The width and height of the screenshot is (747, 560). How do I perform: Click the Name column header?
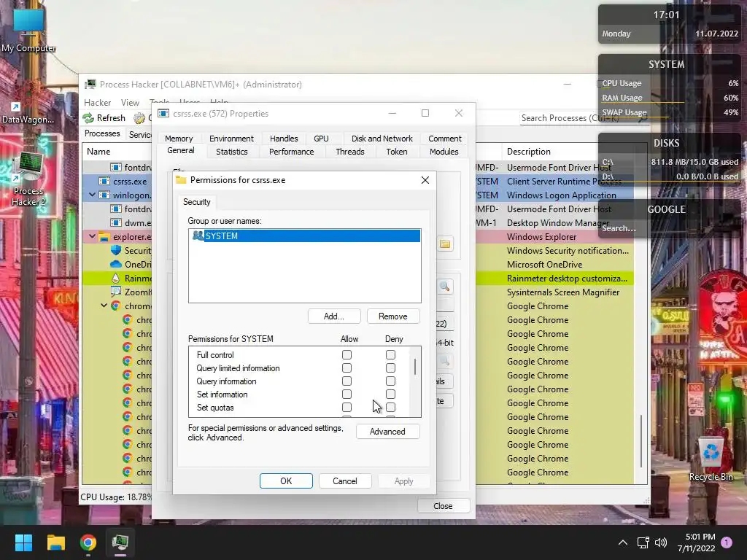(98, 152)
